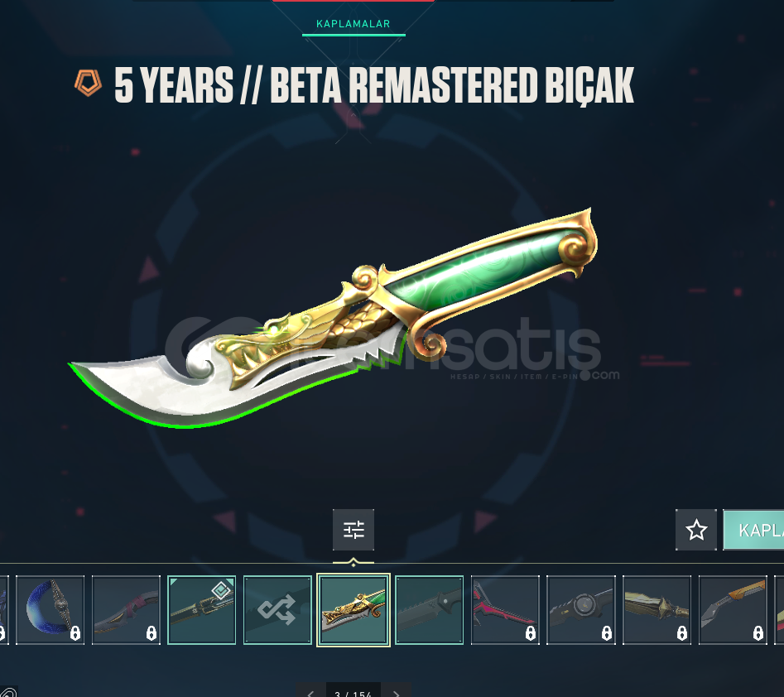Select the random shuffle skin tile

(x=277, y=609)
